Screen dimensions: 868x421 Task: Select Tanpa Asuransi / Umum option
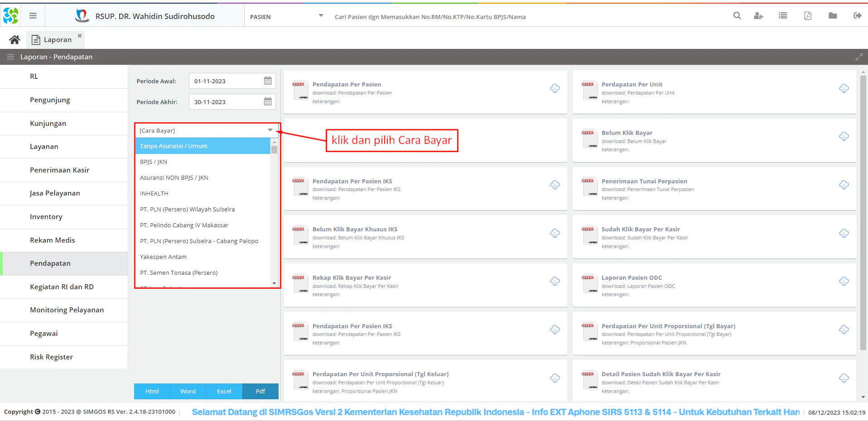pos(203,146)
